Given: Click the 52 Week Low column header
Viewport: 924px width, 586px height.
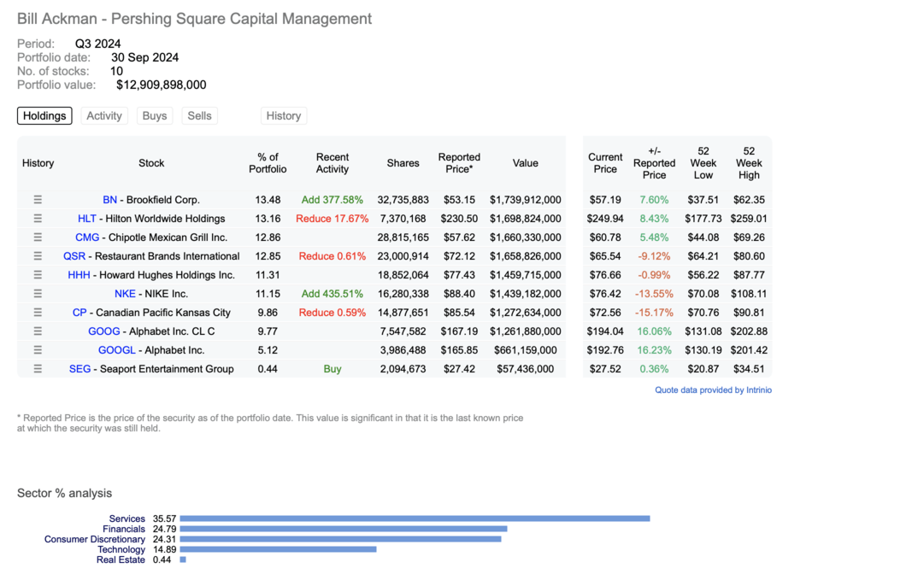Looking at the screenshot, I should (x=703, y=163).
